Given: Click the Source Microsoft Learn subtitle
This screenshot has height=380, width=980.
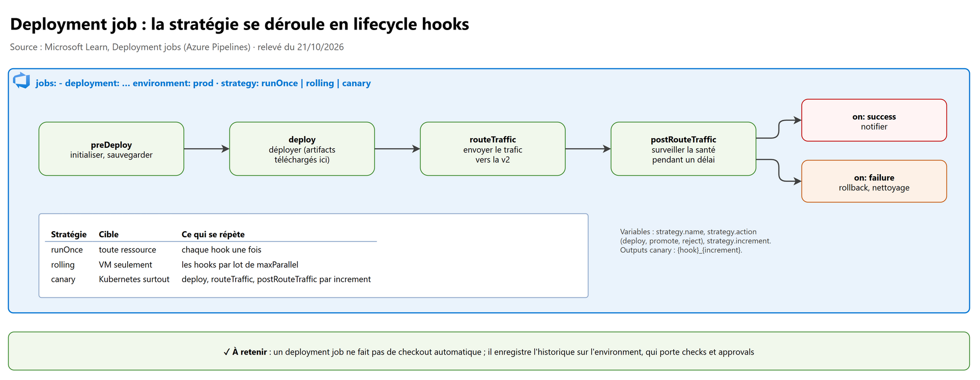Looking at the screenshot, I should click(x=177, y=47).
